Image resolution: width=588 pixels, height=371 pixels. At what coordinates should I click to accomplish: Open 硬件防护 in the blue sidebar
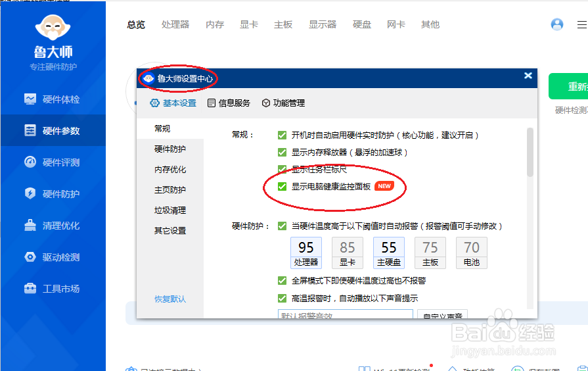coord(53,194)
